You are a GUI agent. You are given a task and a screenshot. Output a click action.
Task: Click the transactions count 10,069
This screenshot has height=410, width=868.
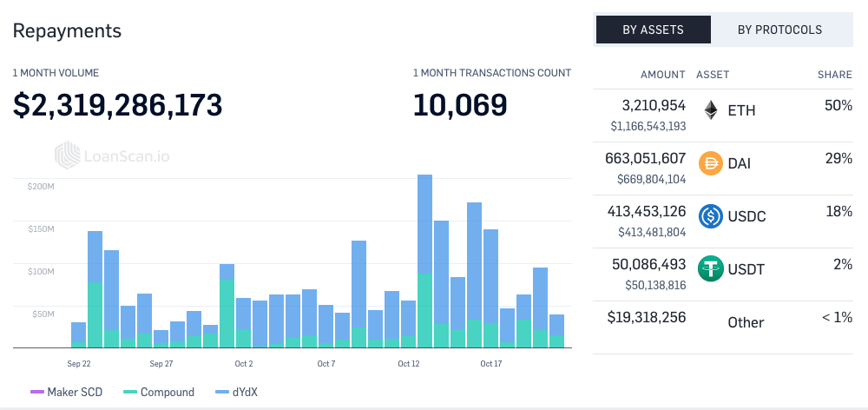(x=460, y=105)
